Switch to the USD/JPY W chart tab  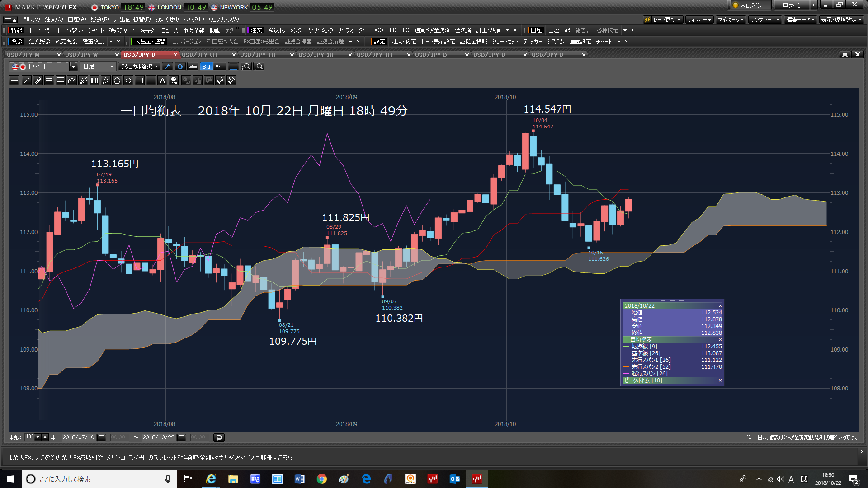[81, 55]
